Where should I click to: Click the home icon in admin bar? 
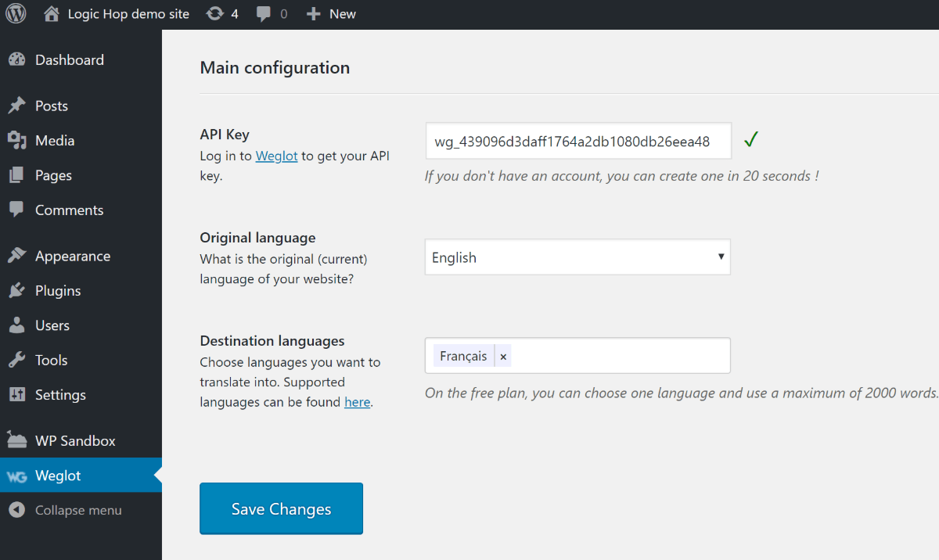click(x=52, y=14)
